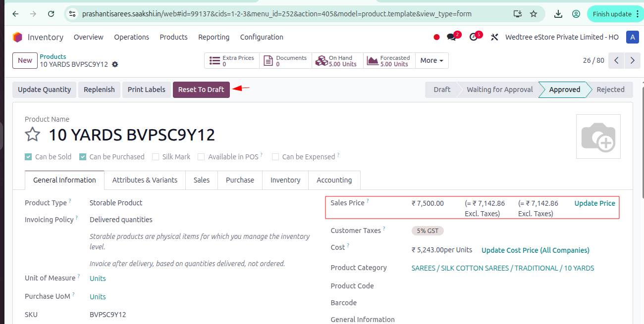
Task: Click Unit of Measure Units link
Action: click(98, 278)
